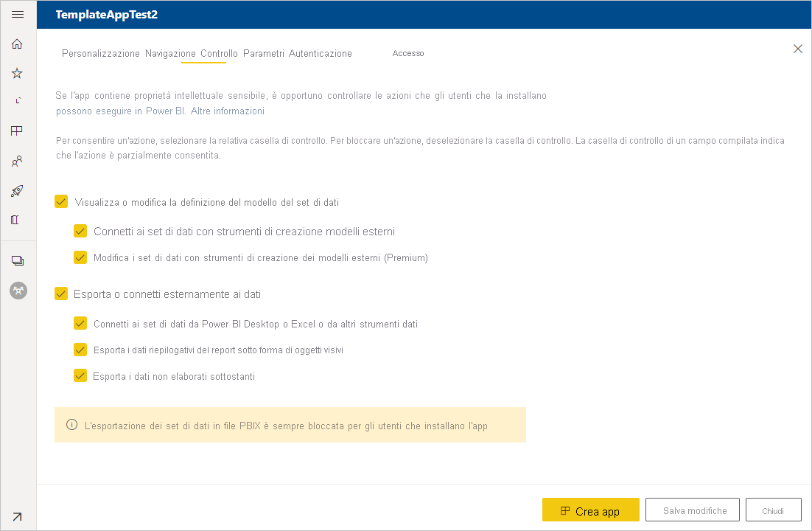Switch to the Personalizzazione tab
The image size is (812, 531).
[x=101, y=54]
